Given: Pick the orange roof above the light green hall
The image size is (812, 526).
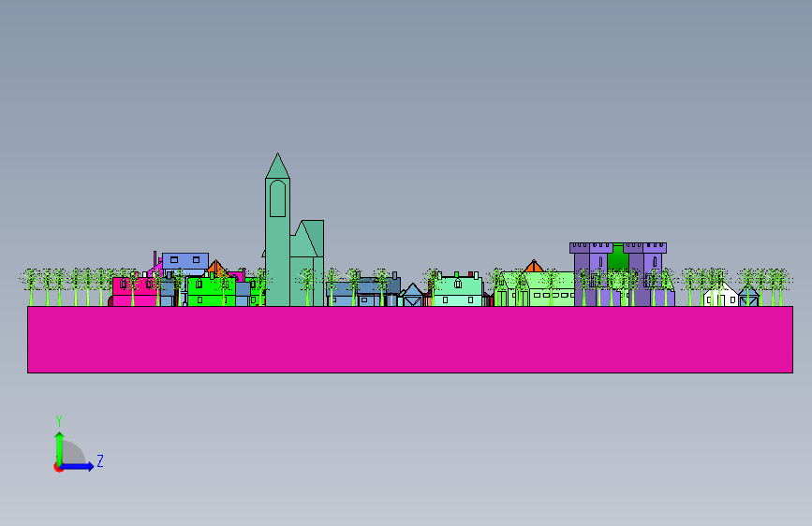Looking at the screenshot, I should pyautogui.click(x=534, y=267).
